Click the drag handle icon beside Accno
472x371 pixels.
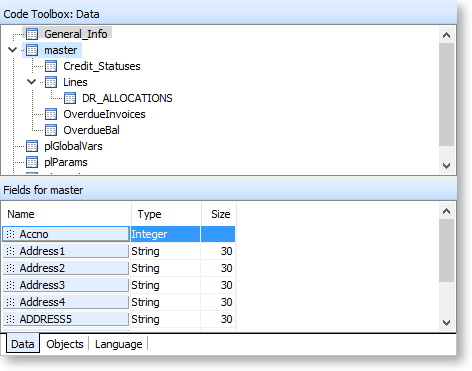point(11,234)
